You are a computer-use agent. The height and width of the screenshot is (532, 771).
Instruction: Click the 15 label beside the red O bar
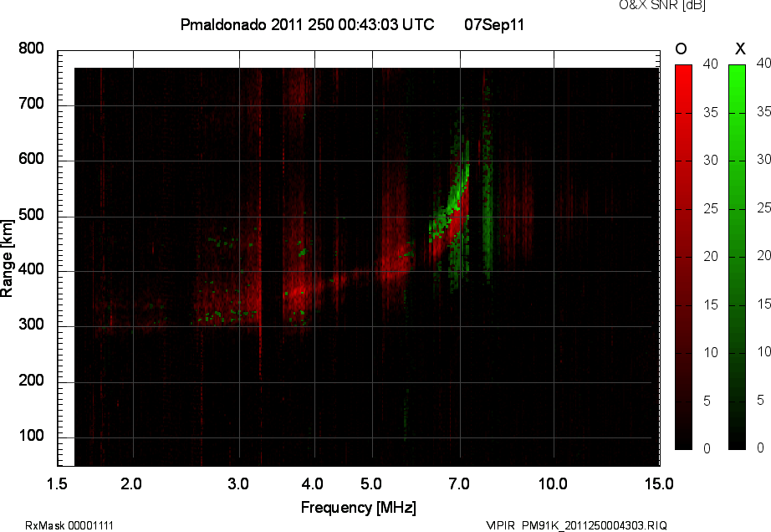point(711,305)
